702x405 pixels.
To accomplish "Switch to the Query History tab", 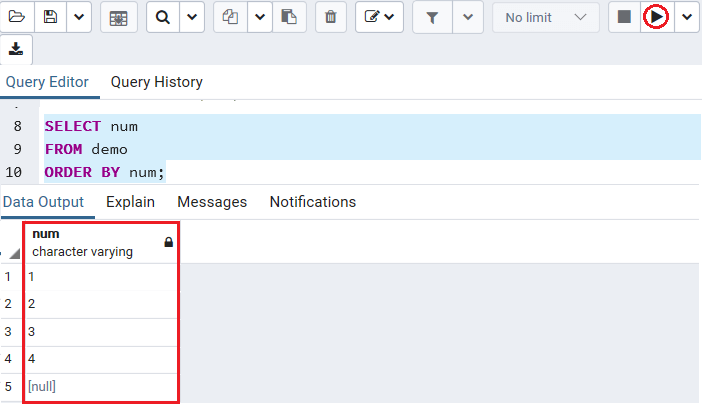I will click(157, 82).
